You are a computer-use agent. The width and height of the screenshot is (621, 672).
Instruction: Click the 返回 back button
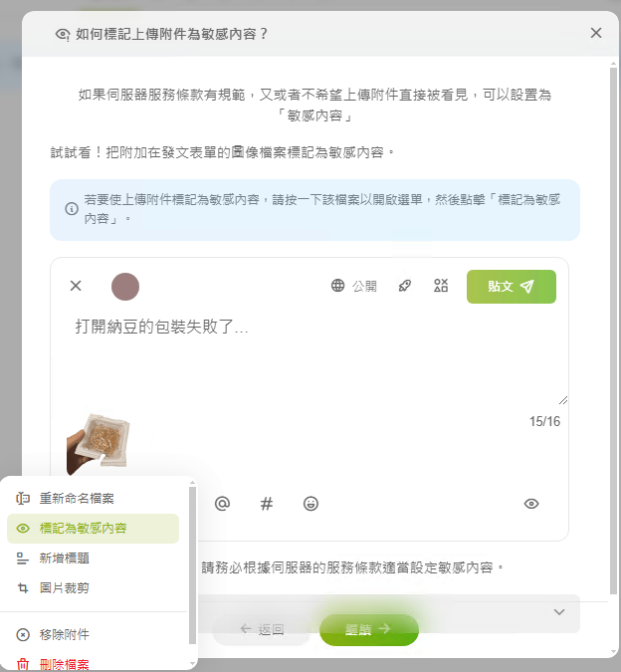[262, 629]
